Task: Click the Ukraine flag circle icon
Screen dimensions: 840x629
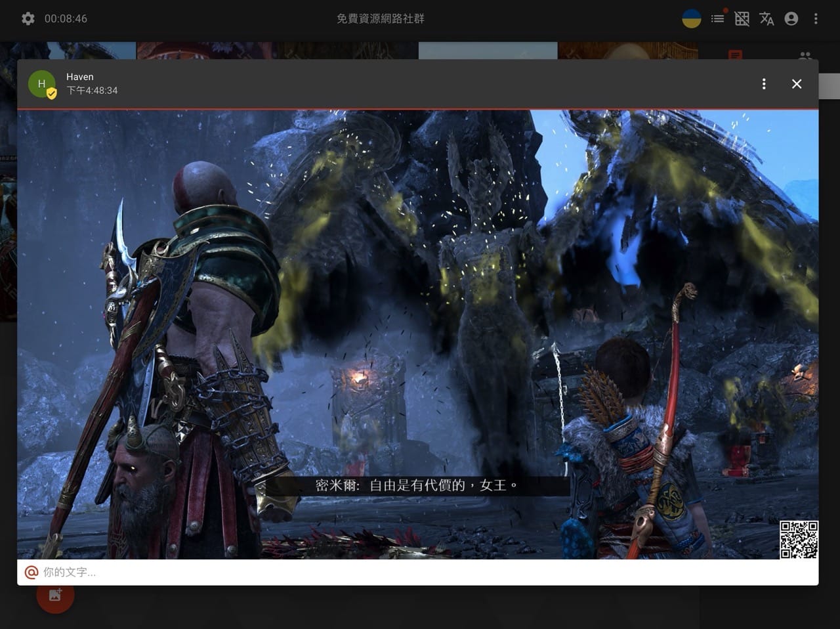Action: (692, 18)
